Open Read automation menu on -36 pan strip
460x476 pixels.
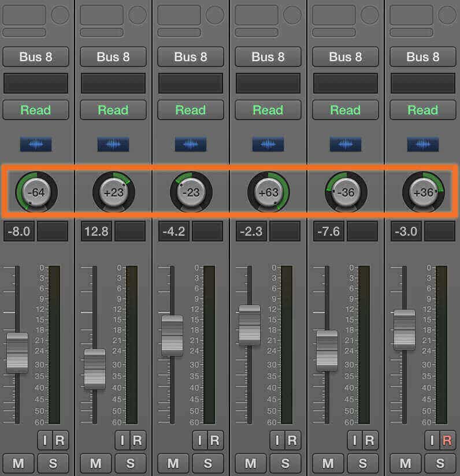pos(346,110)
